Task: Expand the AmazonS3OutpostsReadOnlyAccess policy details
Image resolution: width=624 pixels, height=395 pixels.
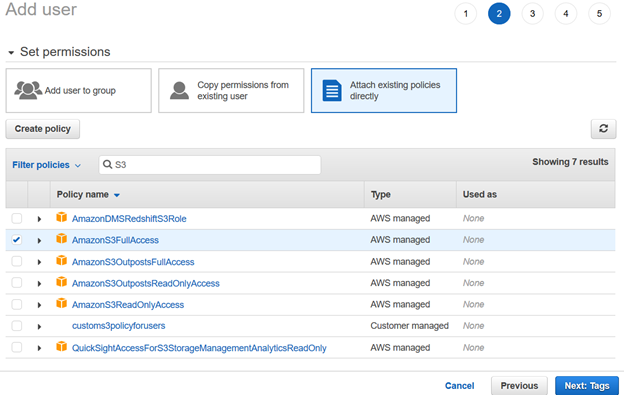Action: pos(39,283)
